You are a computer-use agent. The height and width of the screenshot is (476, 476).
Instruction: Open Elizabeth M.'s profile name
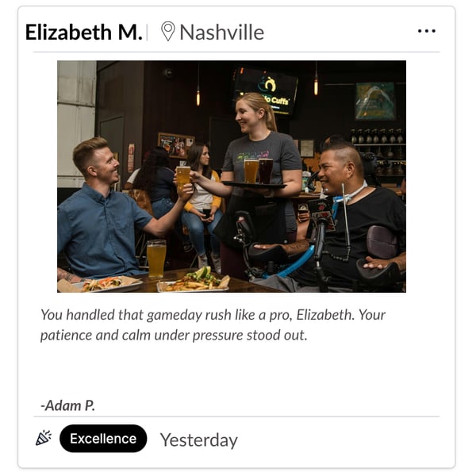(x=84, y=32)
